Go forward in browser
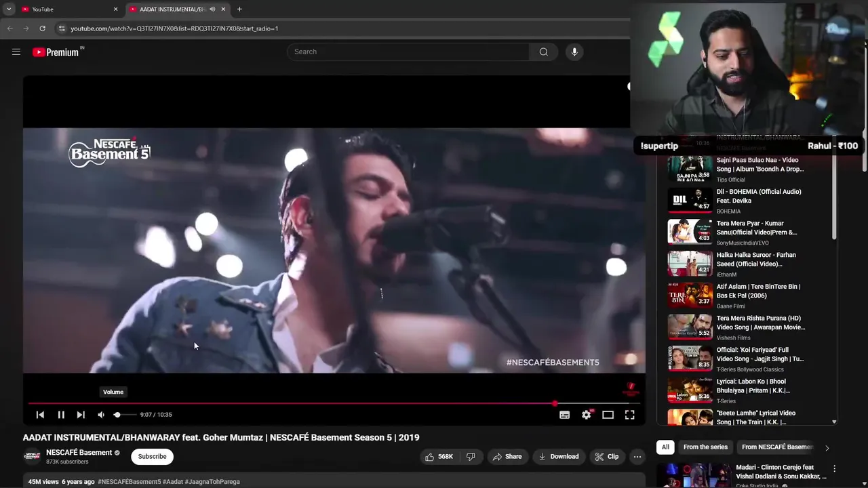This screenshot has height=488, width=868. coord(26,28)
